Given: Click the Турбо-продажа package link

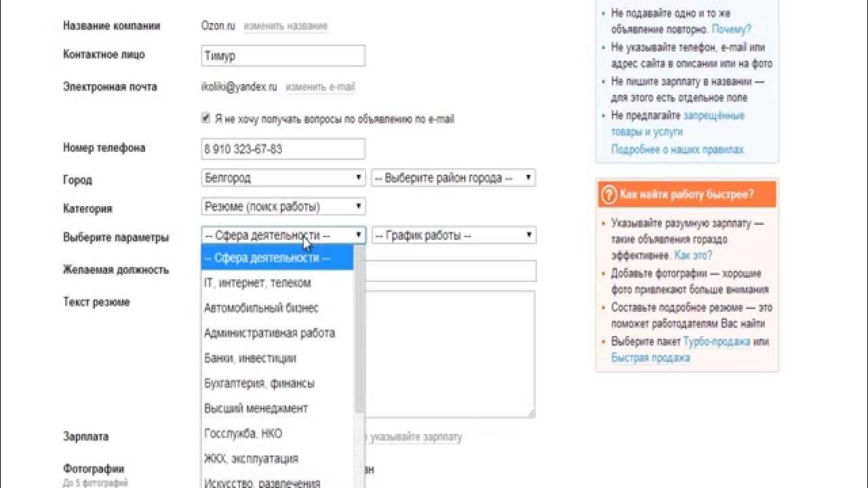Looking at the screenshot, I should pos(716,342).
